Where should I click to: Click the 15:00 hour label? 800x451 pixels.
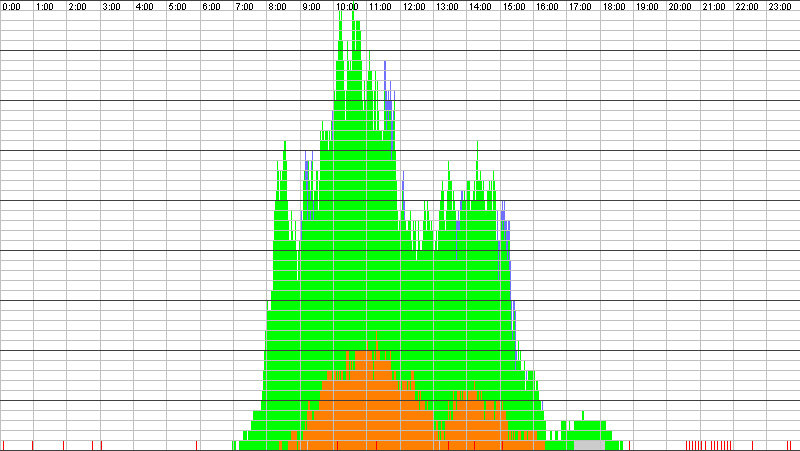[x=514, y=7]
